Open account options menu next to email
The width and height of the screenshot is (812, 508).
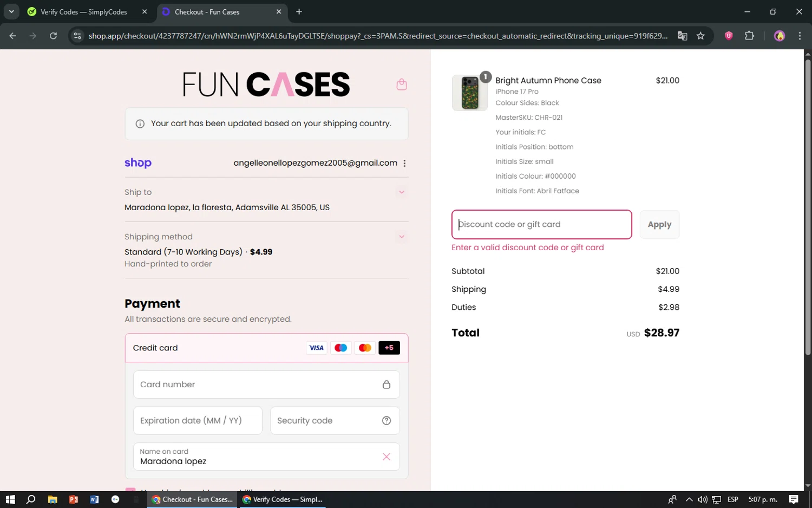tap(404, 163)
